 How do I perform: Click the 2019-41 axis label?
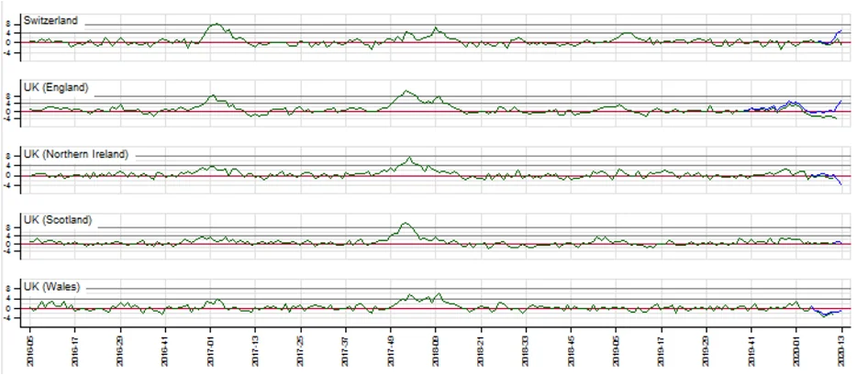tap(751, 350)
